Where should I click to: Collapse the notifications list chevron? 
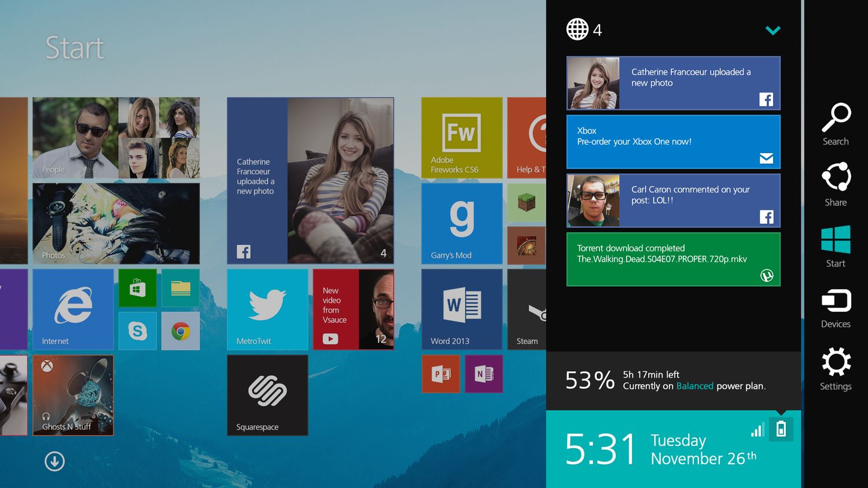(773, 30)
